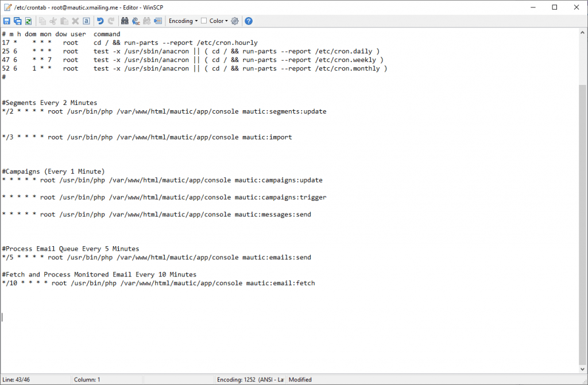Click the Paste clipboard icon
588x385 pixels.
(64, 21)
